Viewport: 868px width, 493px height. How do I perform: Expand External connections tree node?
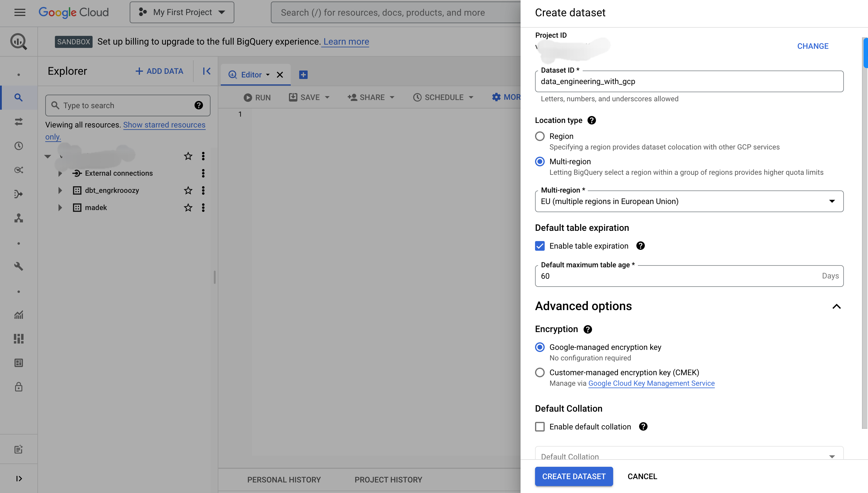pos(60,173)
